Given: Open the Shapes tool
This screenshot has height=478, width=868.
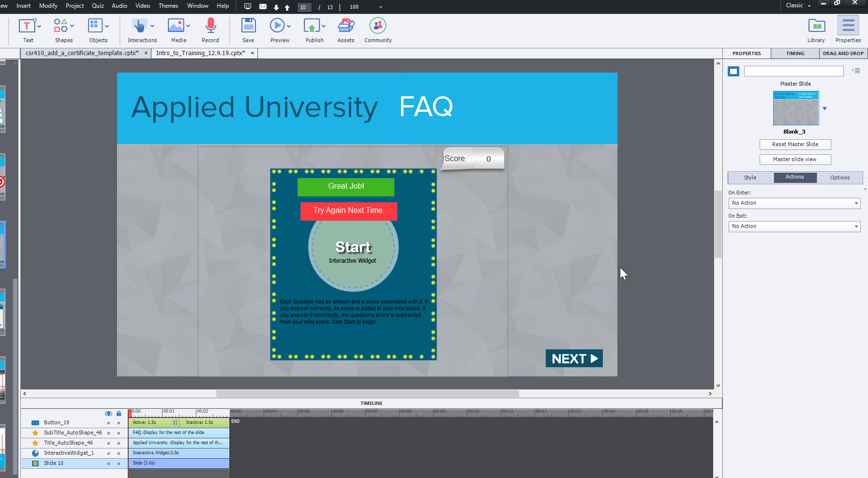Looking at the screenshot, I should point(61,26).
